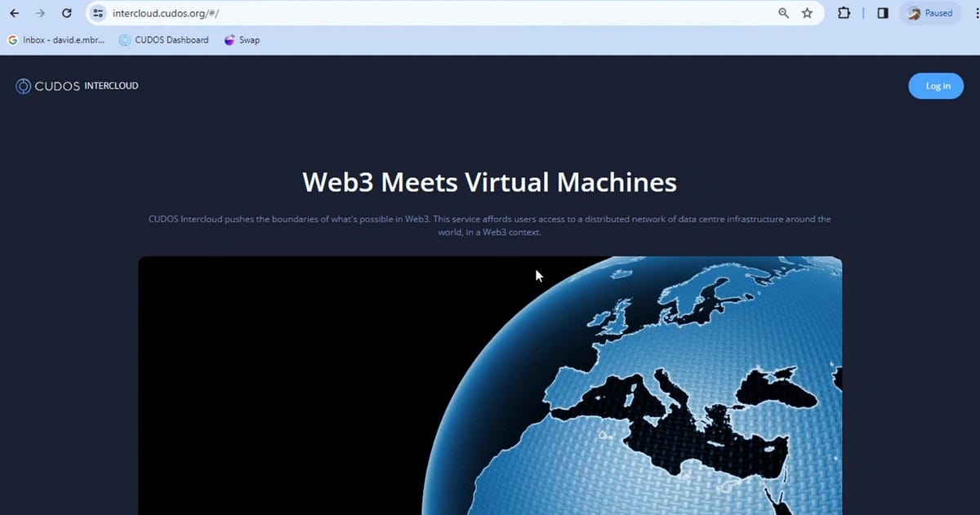This screenshot has width=980, height=515.
Task: Click the Swap bookmark's purple icon
Action: click(228, 39)
